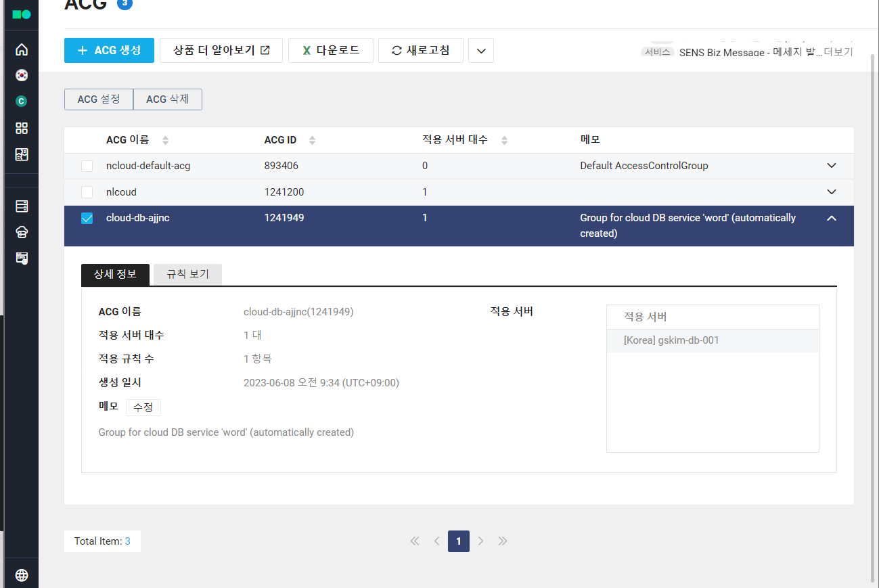This screenshot has height=588, width=879.
Task: Click the cloud-db-ajjnc(1241949) detail value
Action: coord(298,312)
